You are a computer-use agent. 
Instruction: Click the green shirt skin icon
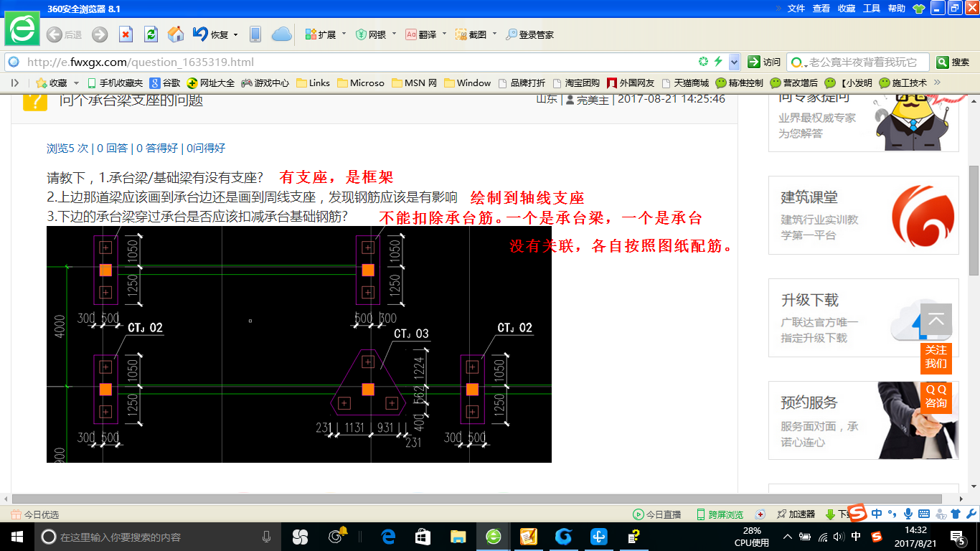918,9
